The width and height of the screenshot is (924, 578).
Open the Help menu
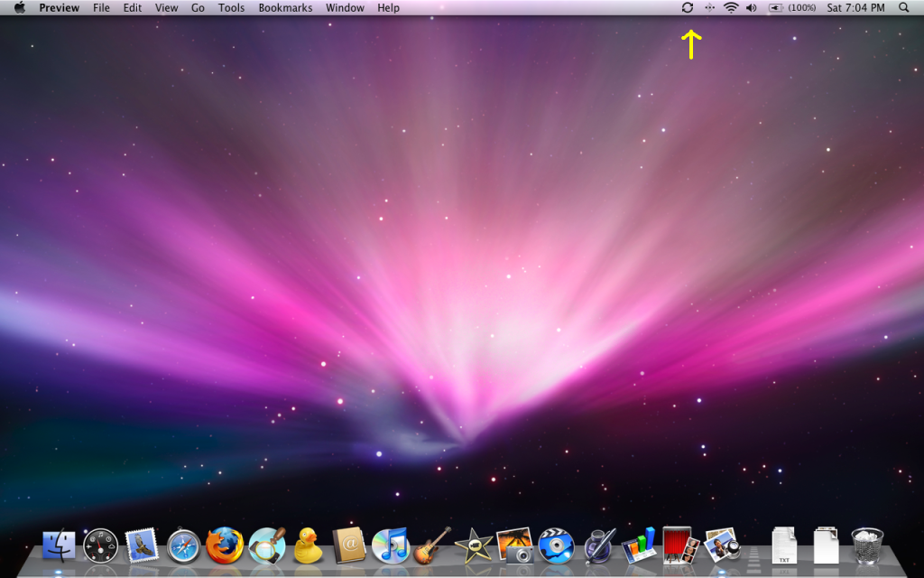click(388, 7)
